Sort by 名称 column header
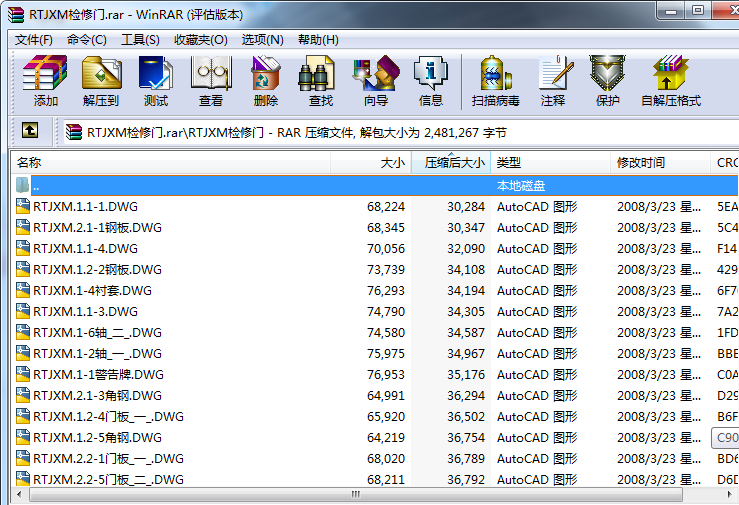The image size is (739, 505). click(x=171, y=163)
